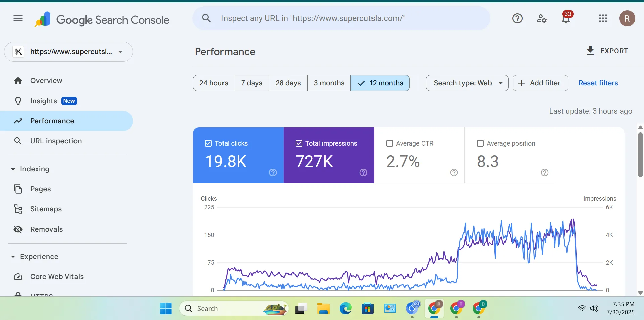Open notifications bell with 33 badge
The width and height of the screenshot is (644, 320).
(x=566, y=18)
